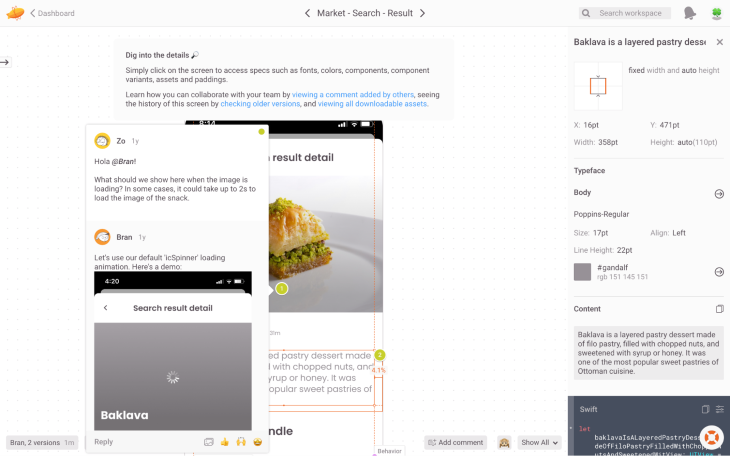Click the Zeplin logo in the top-left corner
730x456 pixels.
[15, 13]
